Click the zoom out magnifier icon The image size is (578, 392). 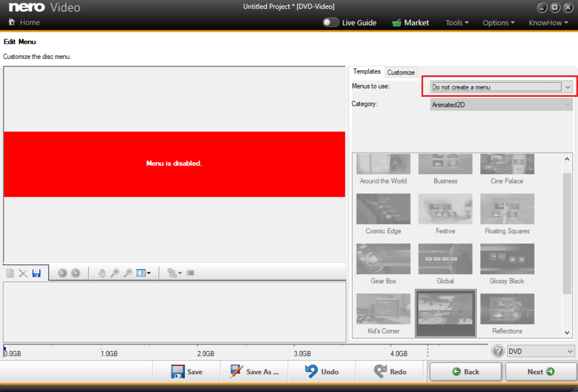[x=128, y=273]
